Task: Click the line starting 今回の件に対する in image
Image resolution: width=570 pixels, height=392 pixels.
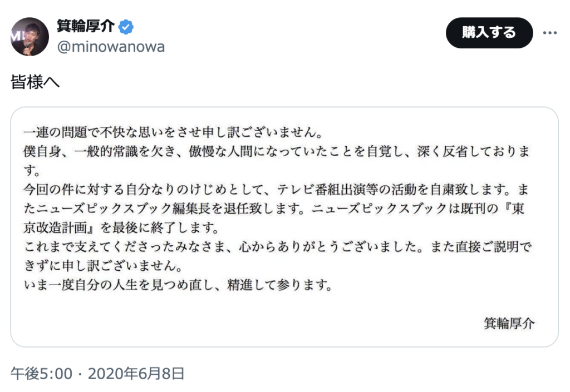Action: tap(277, 190)
